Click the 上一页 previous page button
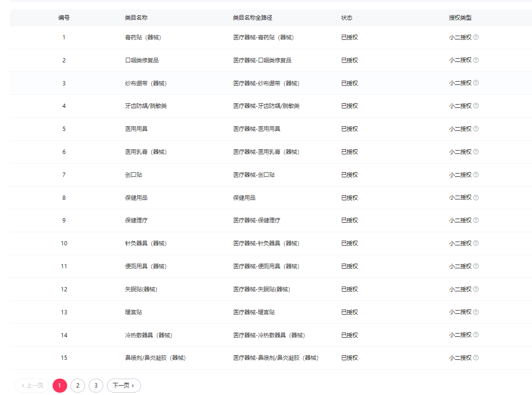 [x=32, y=386]
